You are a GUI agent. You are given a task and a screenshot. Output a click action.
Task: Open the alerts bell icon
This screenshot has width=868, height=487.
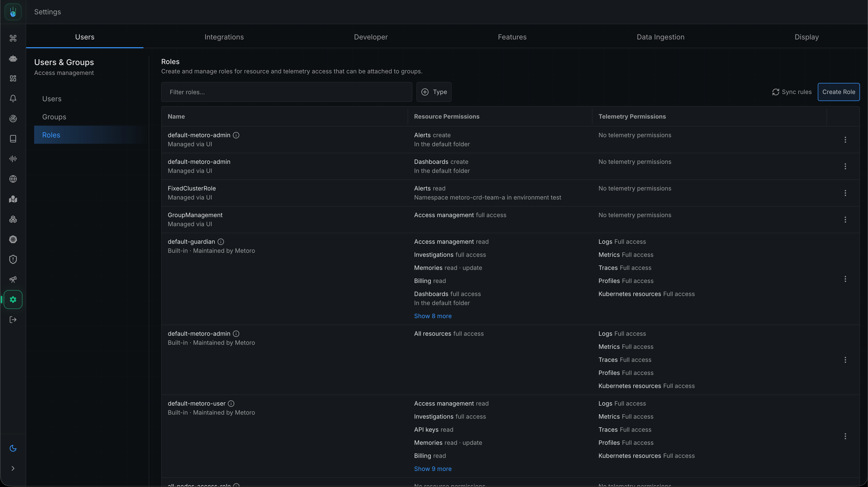tap(13, 99)
